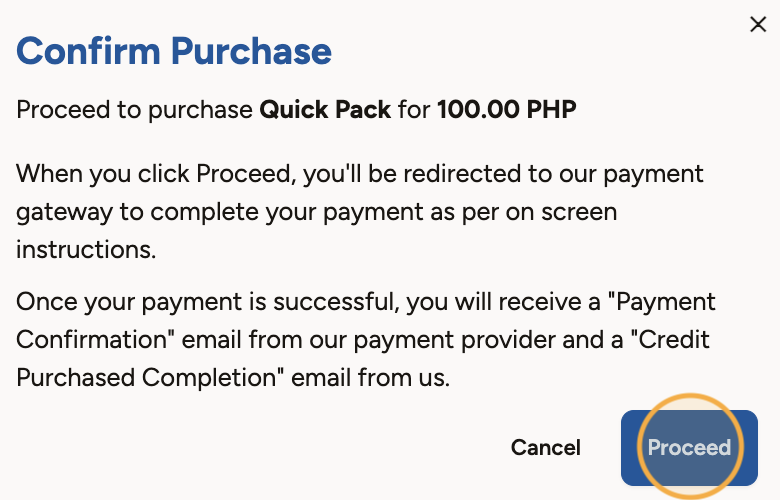
Task: Select the Confirm Purchase heading
Action: pyautogui.click(x=174, y=51)
